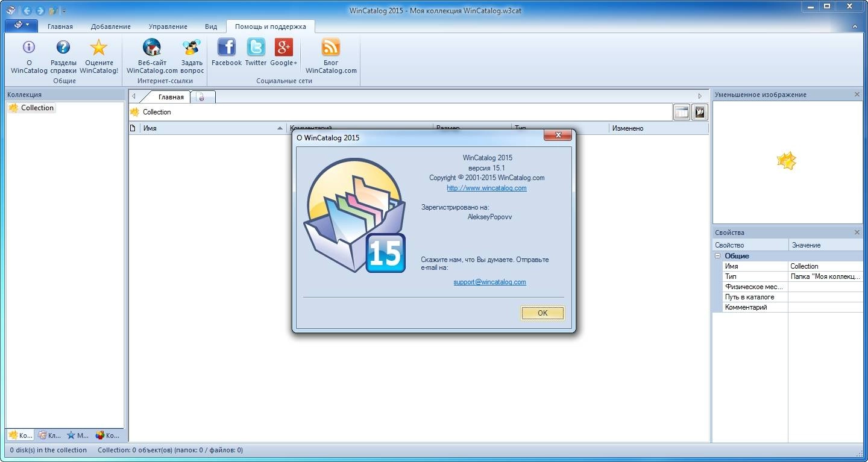Collapse the ribbon with the chevron
The image size is (868, 462).
click(x=855, y=27)
